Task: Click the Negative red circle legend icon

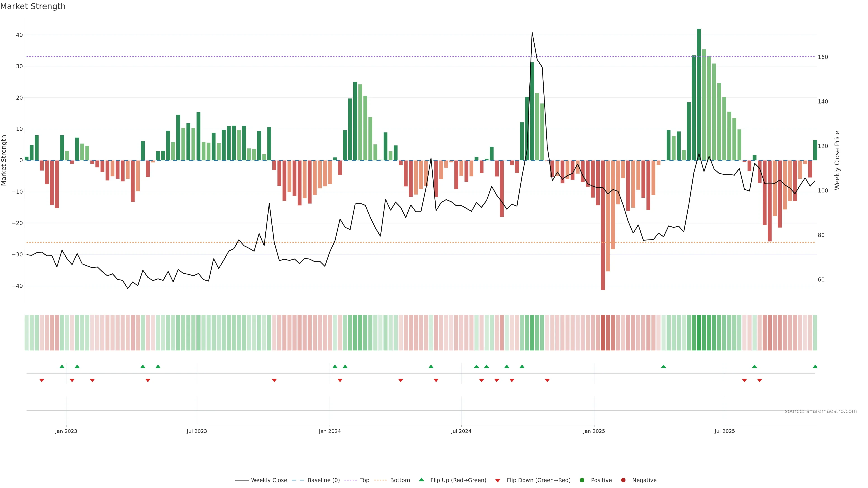Action: click(x=623, y=480)
